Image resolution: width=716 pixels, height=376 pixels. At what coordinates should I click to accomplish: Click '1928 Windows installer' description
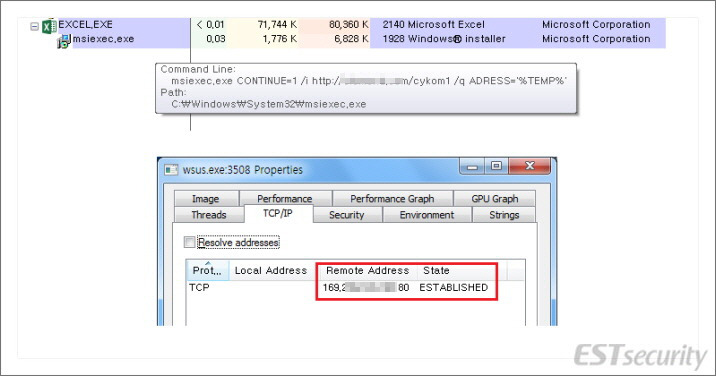click(x=444, y=39)
